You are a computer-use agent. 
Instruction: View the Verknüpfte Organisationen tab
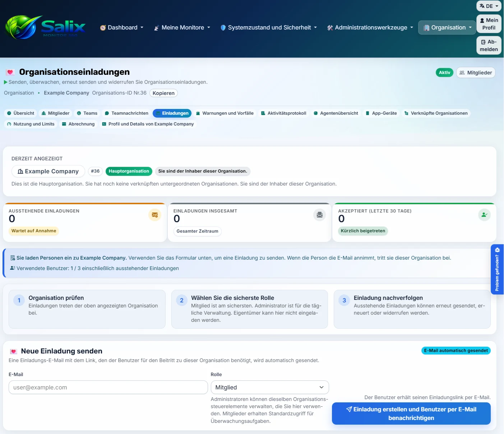[436, 113]
